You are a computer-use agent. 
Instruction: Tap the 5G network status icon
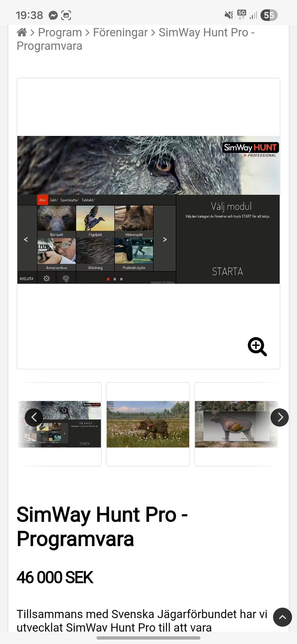point(242,15)
